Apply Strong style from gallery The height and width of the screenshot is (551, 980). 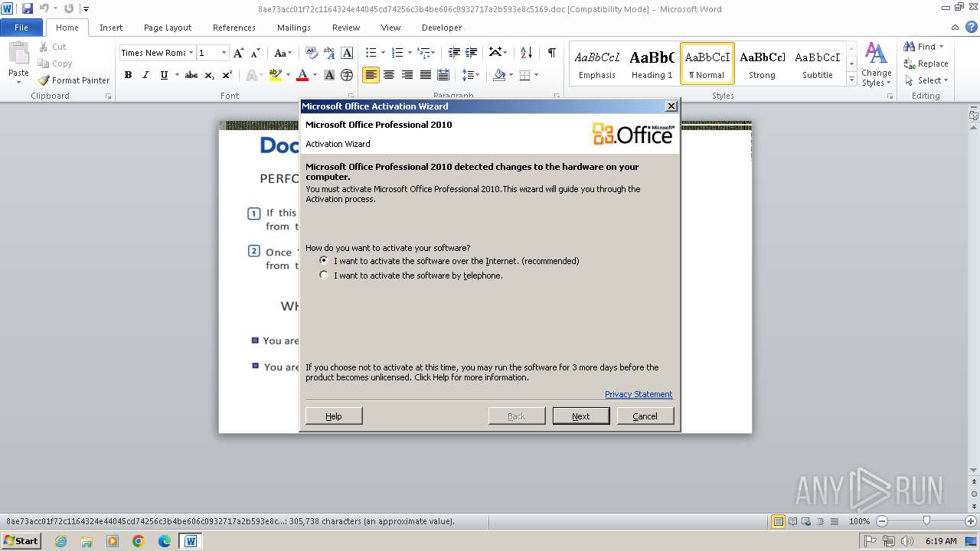762,64
